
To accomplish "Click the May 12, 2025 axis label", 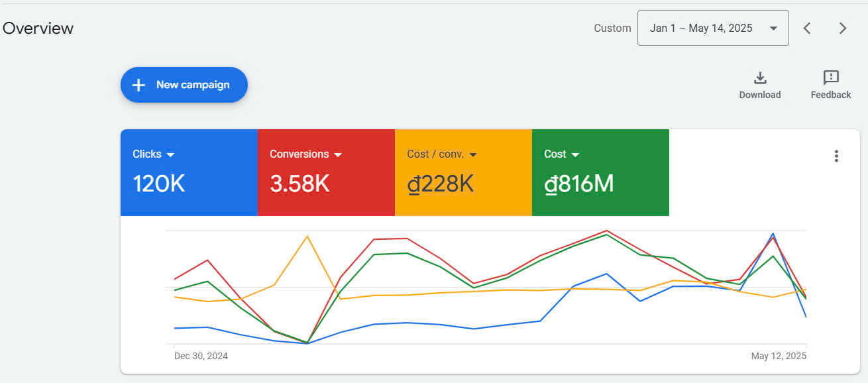I will [779, 356].
